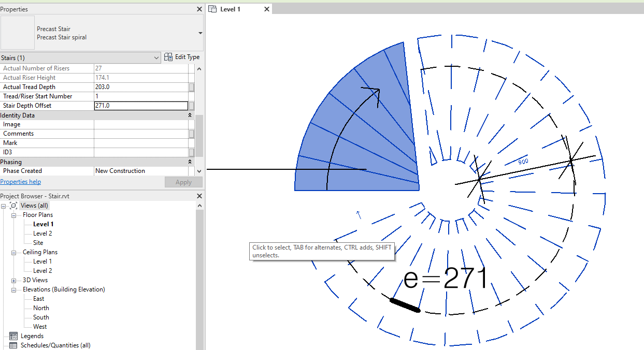Image resolution: width=644 pixels, height=350 pixels.
Task: Click the Edit Type icon
Action: pyautogui.click(x=168, y=57)
